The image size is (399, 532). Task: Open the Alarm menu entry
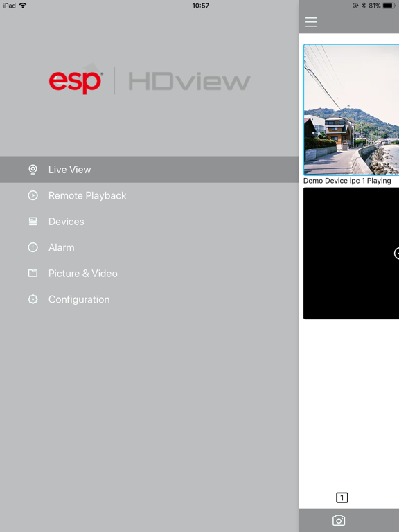[150, 247]
